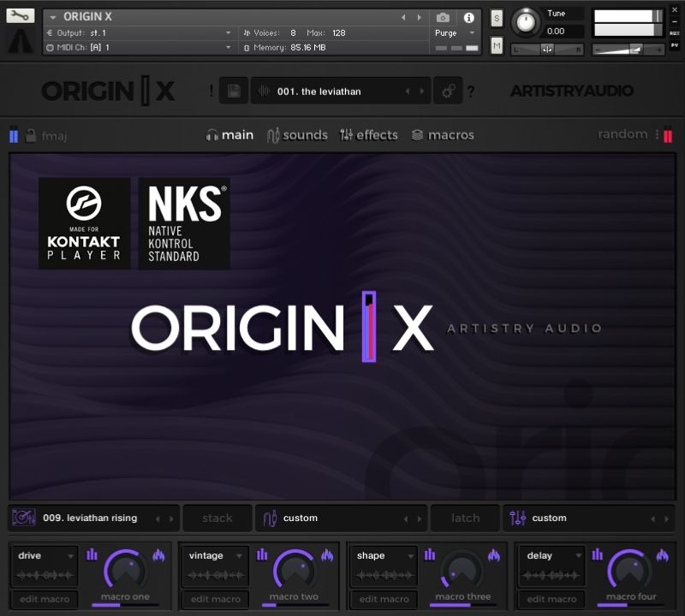Open the Purge dropdown menu
Screen dimensions: 685x616
454,33
